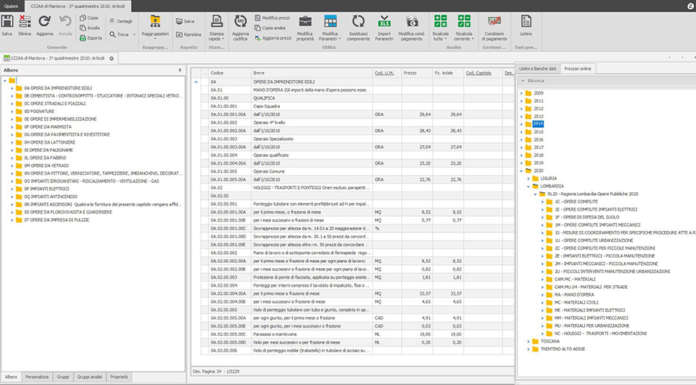Screen dimensions: 696x385
Task: Close the CCIAA di Mantova document tab
Action: click(x=111, y=58)
